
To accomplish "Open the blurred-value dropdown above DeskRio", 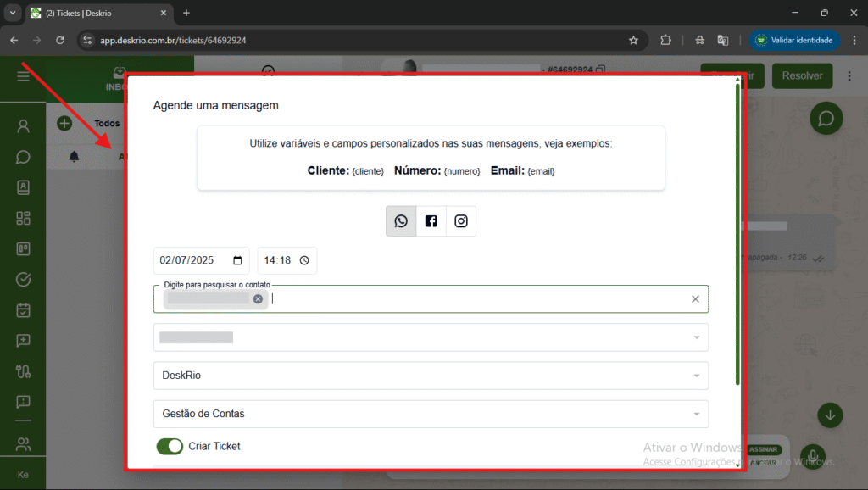I will 431,337.
